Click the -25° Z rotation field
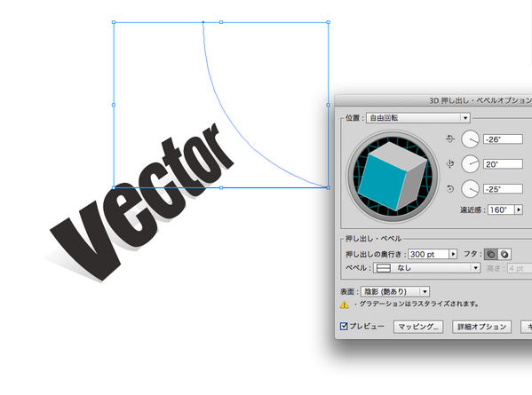Viewport: 532px width, 395px height. tap(504, 189)
